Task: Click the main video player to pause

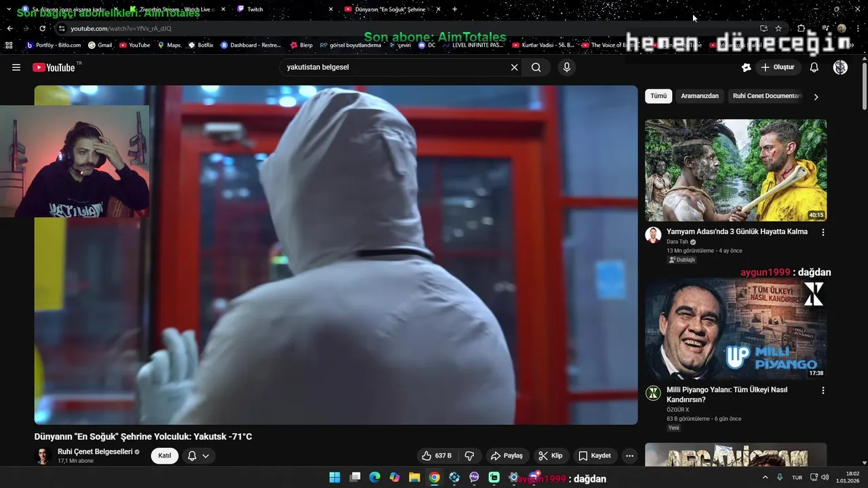Action: 336,255
